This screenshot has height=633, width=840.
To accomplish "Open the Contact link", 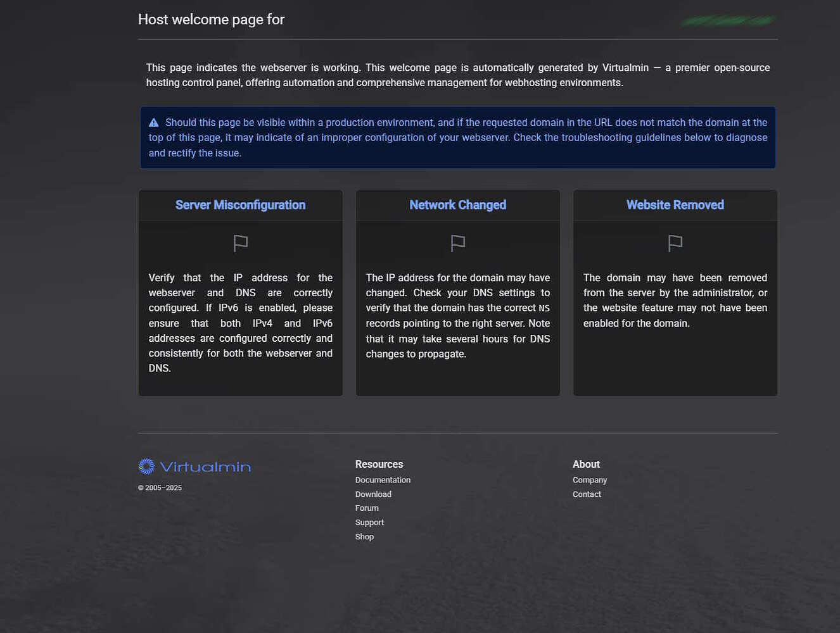I will (x=587, y=494).
